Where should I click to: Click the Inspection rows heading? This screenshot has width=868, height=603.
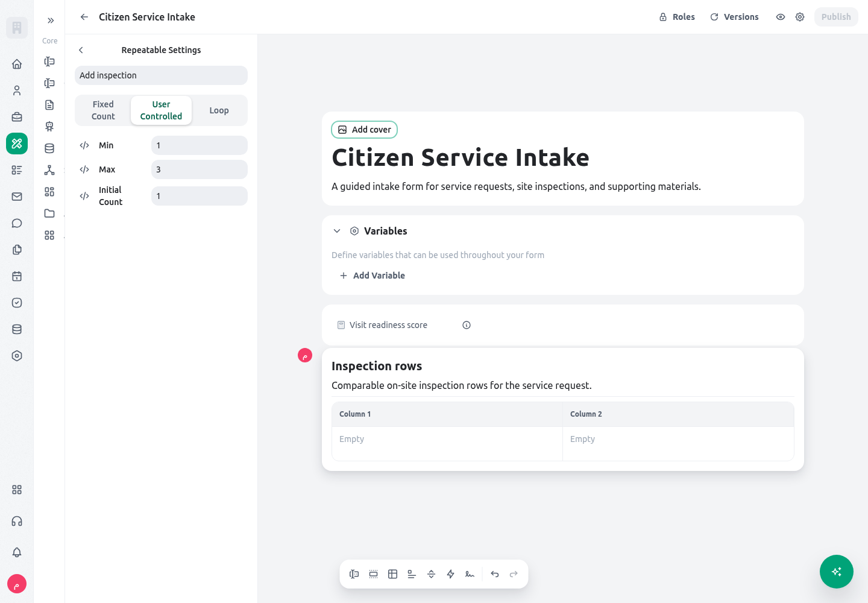coord(377,366)
